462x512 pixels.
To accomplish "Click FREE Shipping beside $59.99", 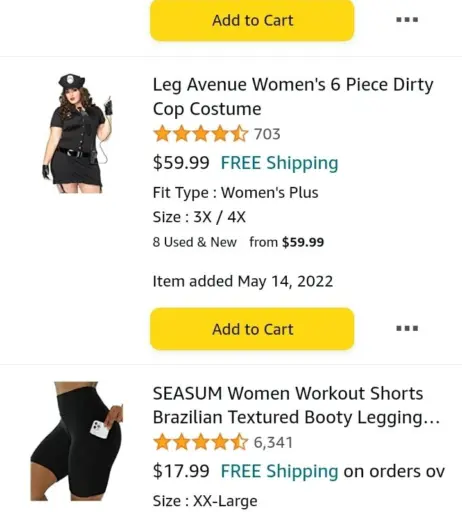I will pos(279,163).
